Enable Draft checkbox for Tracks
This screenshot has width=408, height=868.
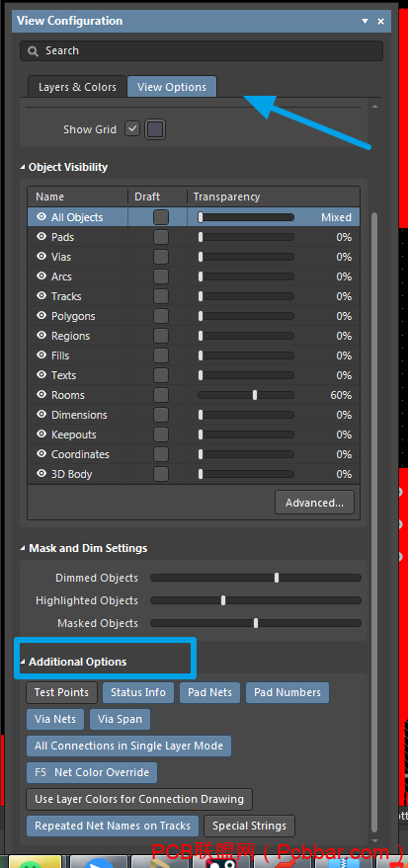tap(161, 296)
